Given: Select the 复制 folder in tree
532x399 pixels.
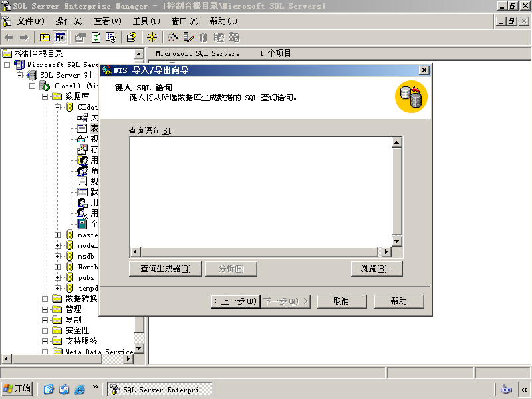Looking at the screenshot, I should pyautogui.click(x=73, y=320).
